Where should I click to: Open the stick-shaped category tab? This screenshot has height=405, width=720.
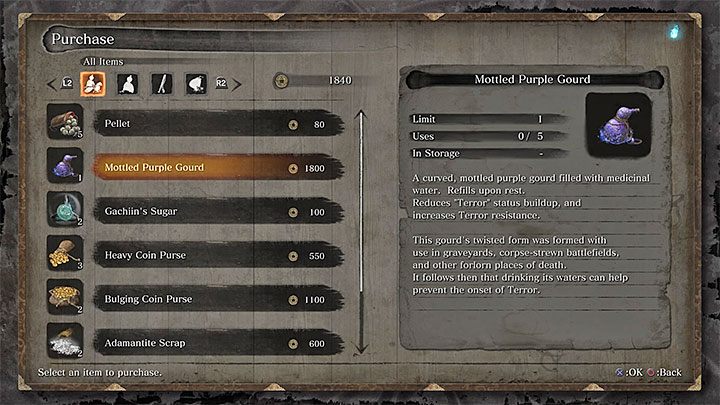tap(159, 81)
